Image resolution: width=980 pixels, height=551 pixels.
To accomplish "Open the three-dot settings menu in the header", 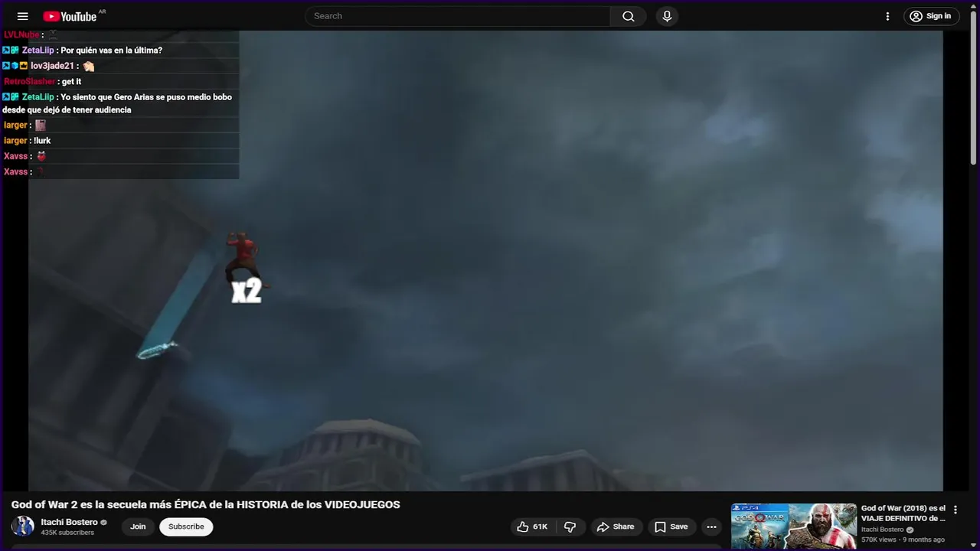I will pos(887,16).
